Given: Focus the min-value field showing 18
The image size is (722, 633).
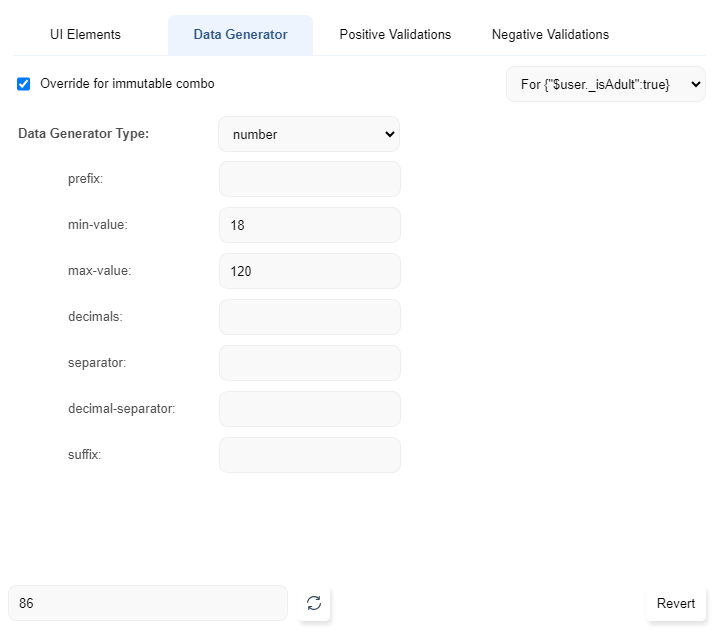Looking at the screenshot, I should click(x=309, y=225).
